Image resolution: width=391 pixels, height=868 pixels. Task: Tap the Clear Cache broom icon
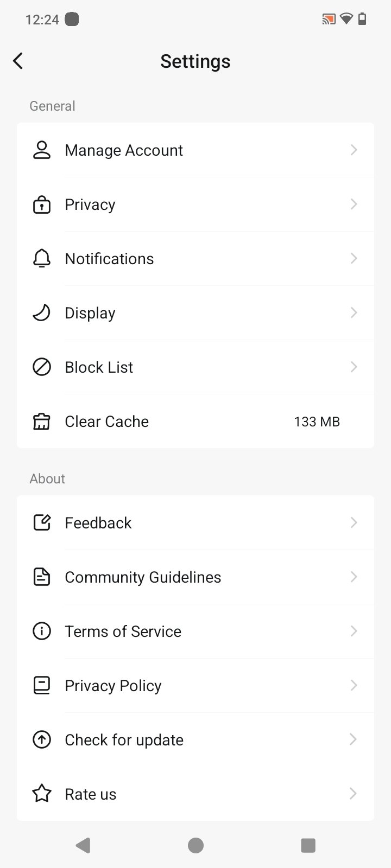click(42, 422)
